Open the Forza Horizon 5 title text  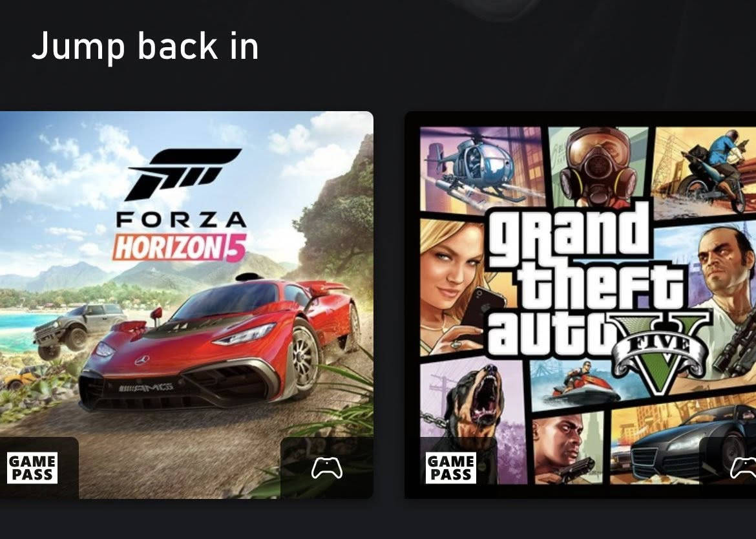pyautogui.click(x=180, y=237)
